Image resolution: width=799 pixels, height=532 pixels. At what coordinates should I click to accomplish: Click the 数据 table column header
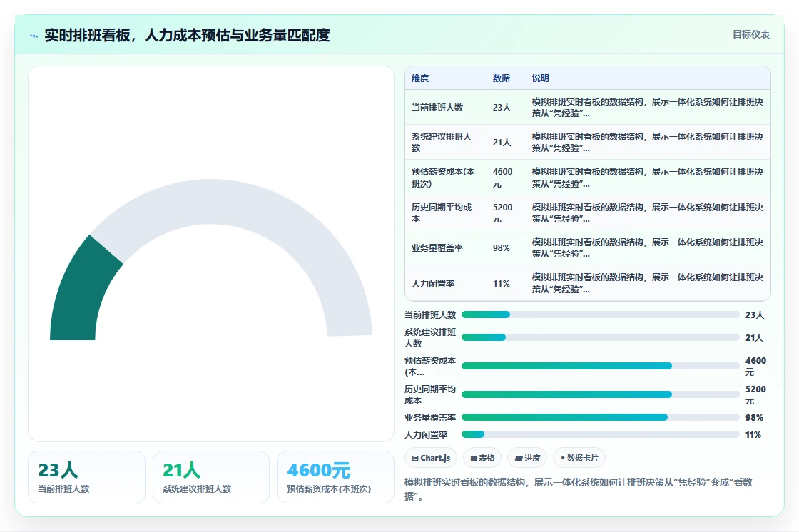501,78
